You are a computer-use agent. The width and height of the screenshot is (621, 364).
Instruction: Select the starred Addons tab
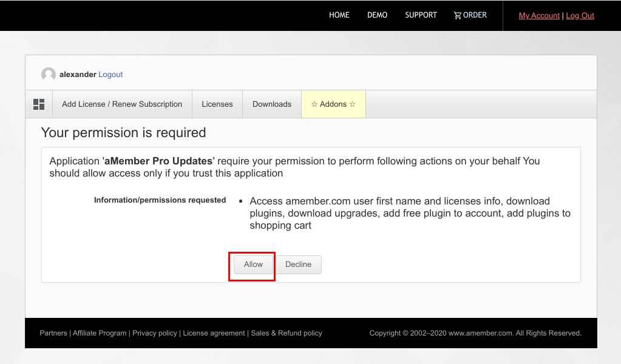click(x=333, y=104)
